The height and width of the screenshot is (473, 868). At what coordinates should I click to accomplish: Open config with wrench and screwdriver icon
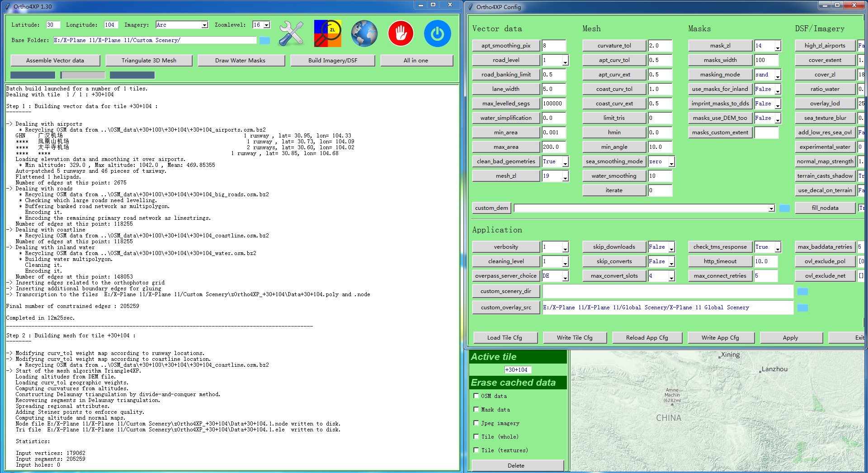(x=291, y=33)
